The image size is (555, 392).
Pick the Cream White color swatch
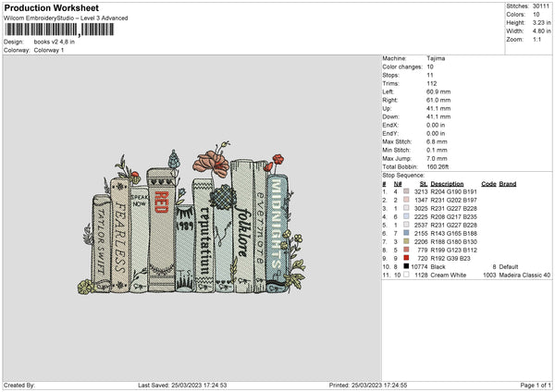(406, 275)
